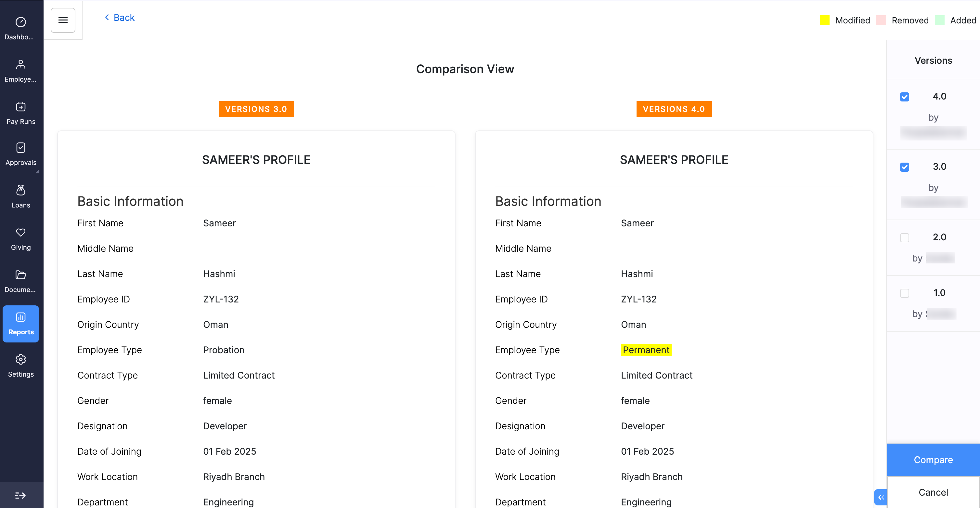
Task: Go to Pay Runs section
Action: pyautogui.click(x=20, y=113)
